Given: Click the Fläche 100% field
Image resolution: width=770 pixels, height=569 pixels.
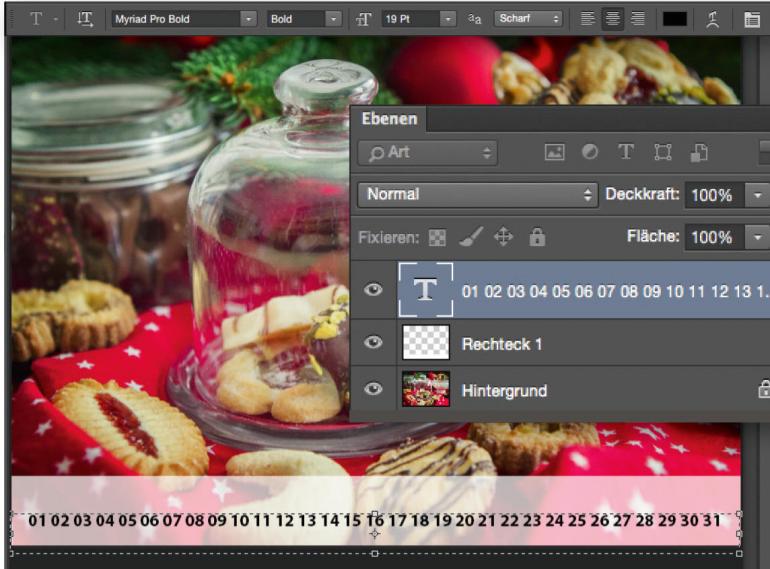Looking at the screenshot, I should [715, 238].
